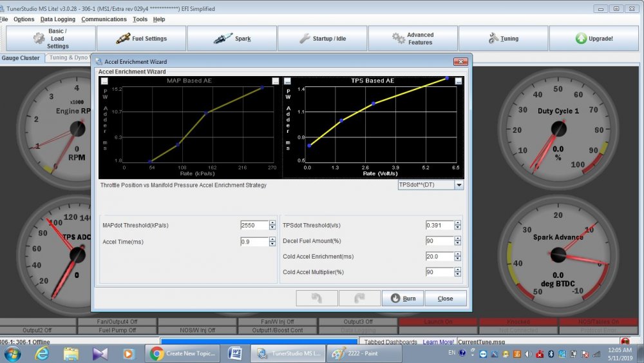Click the Burn button
Viewport: 644px width, 363px height.
click(x=403, y=298)
